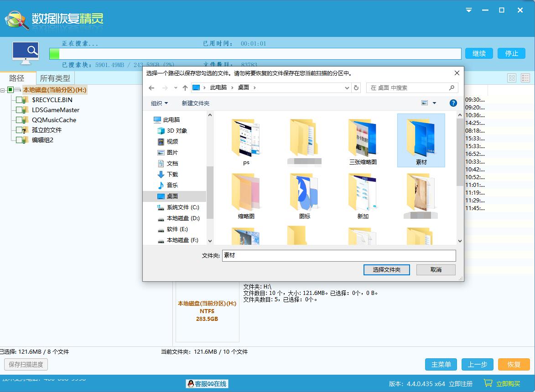Switch to the 所有类型 tab
Viewport: 535px width, 392px height.
point(55,78)
